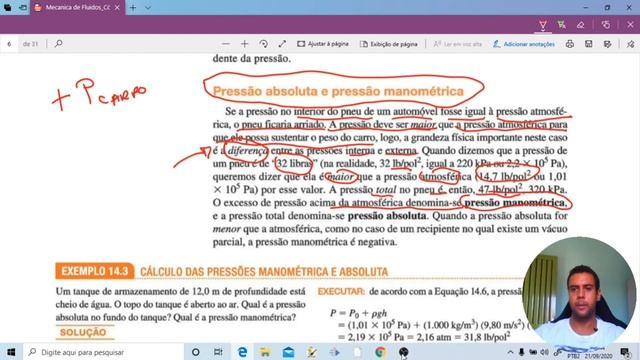Open the tab preview chevron dropdown

click(148, 7)
